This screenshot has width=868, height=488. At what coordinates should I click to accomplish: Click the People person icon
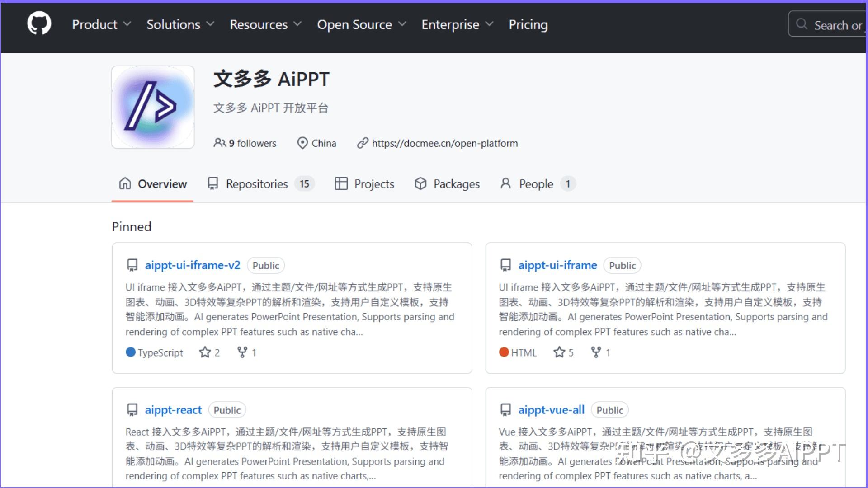505,183
